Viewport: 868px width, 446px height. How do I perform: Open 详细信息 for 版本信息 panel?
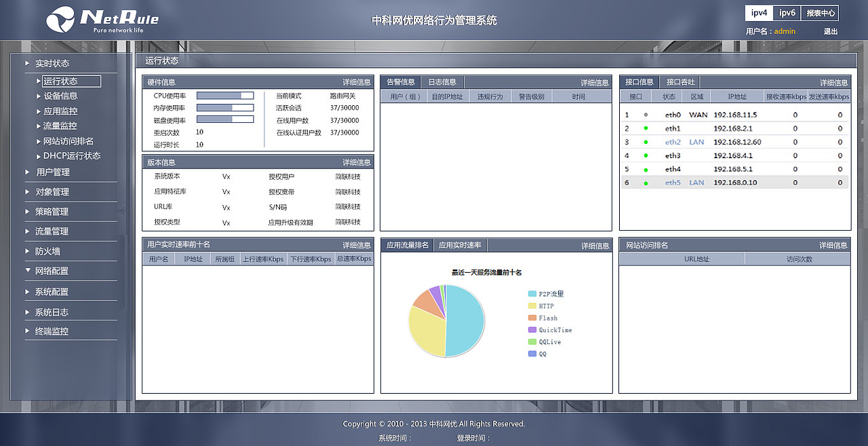click(357, 163)
